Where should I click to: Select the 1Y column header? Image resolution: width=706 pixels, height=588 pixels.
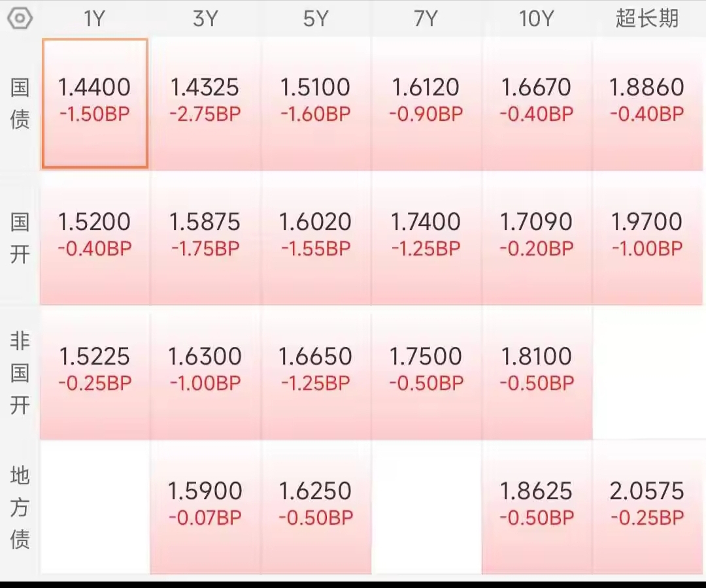click(95, 19)
